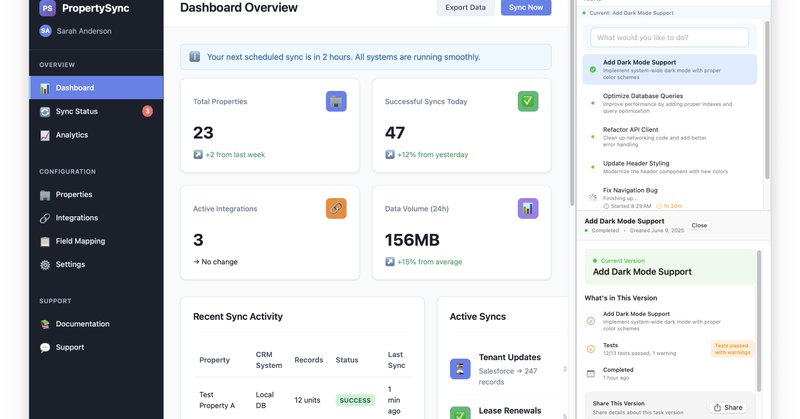The image size is (800, 419).
Task: Click the red 3 badge on Sync Status
Action: tap(147, 111)
